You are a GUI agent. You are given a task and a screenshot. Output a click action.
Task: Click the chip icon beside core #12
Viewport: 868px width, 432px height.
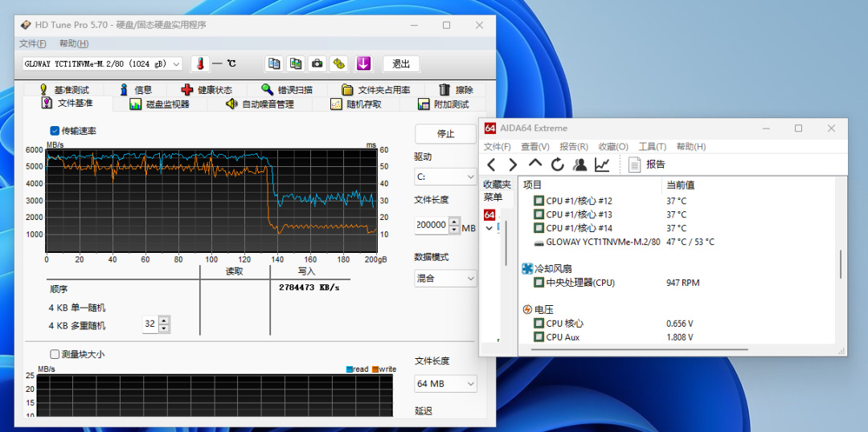coord(538,201)
